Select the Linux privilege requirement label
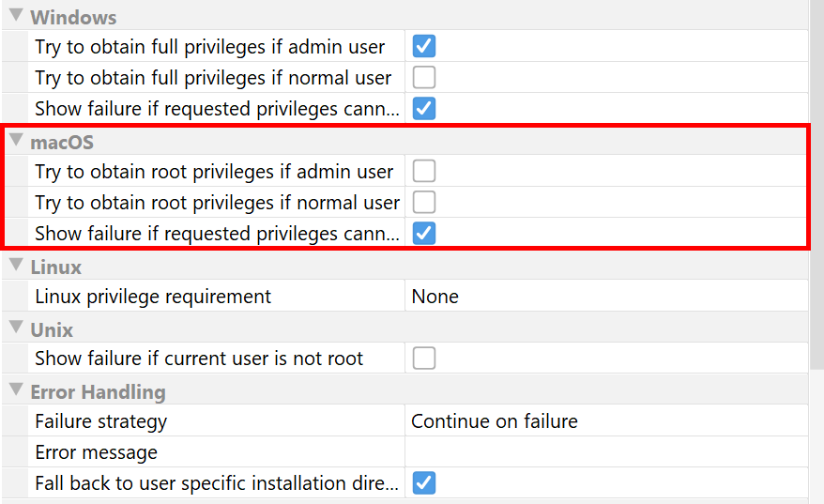824x504 pixels. (153, 297)
